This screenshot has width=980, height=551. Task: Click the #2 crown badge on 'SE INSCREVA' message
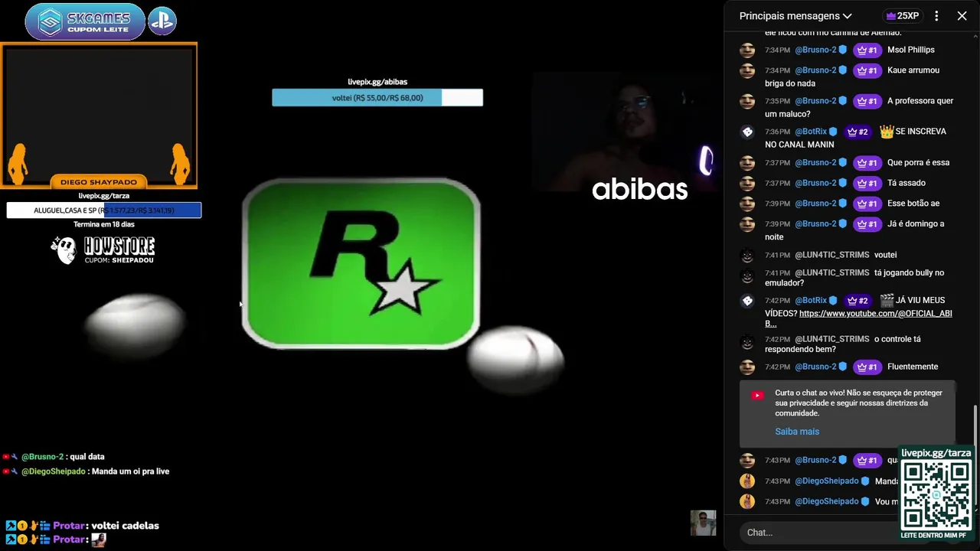857,132
